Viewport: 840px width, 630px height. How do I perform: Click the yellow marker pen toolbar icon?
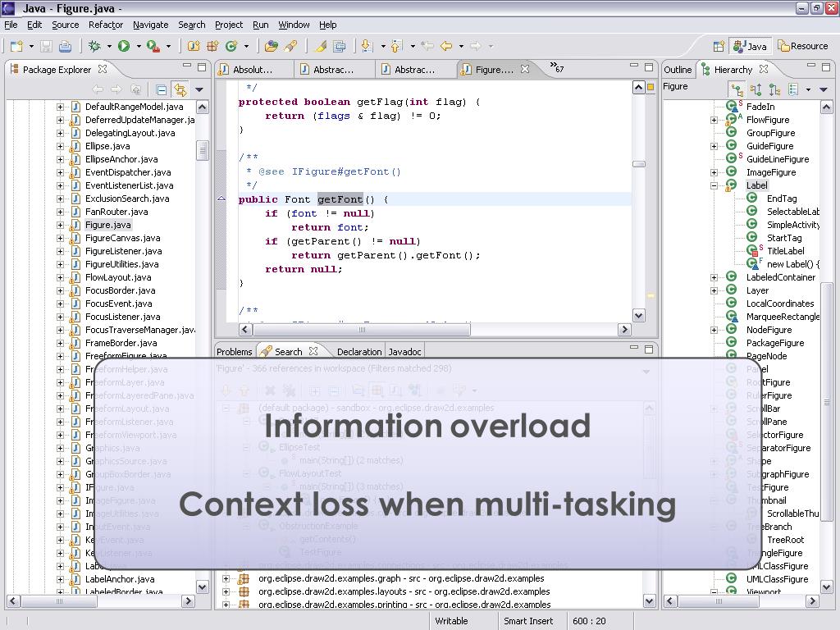(321, 47)
